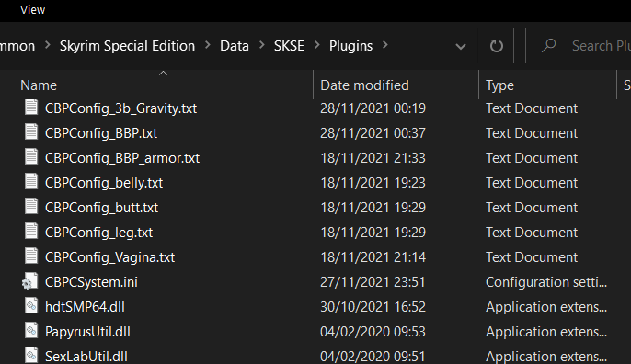Click DLL icon of hdtSMP64.dll

tap(31, 306)
